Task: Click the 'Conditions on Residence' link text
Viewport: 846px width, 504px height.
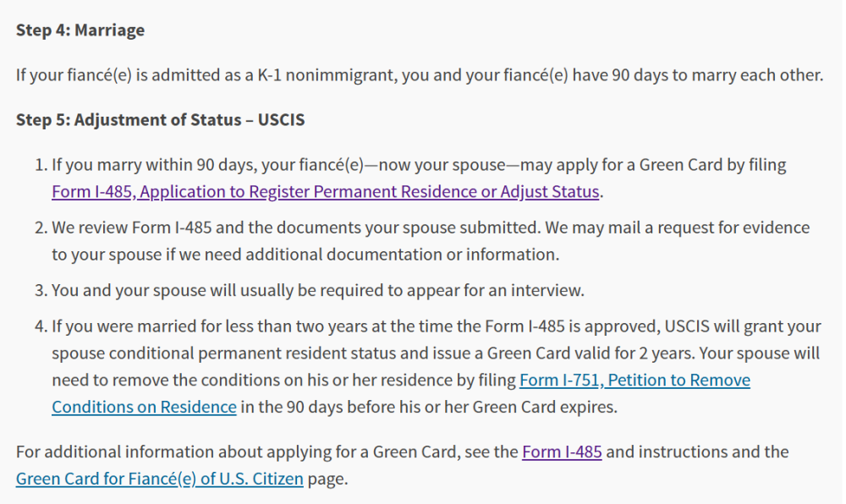Action: coord(144,407)
